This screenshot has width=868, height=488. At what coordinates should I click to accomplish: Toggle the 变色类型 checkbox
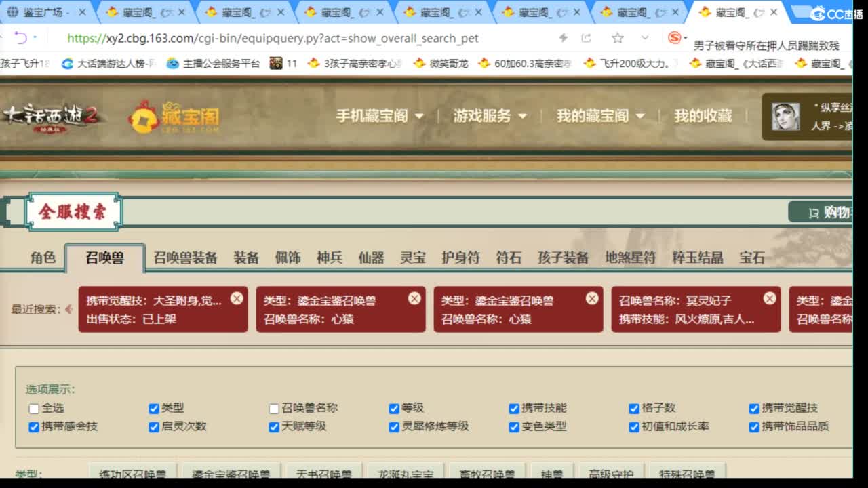514,427
